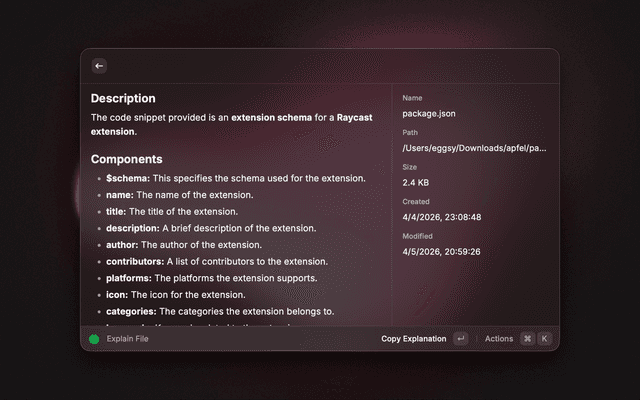640x400 pixels.
Task: Select the package.json name value
Action: (x=429, y=114)
